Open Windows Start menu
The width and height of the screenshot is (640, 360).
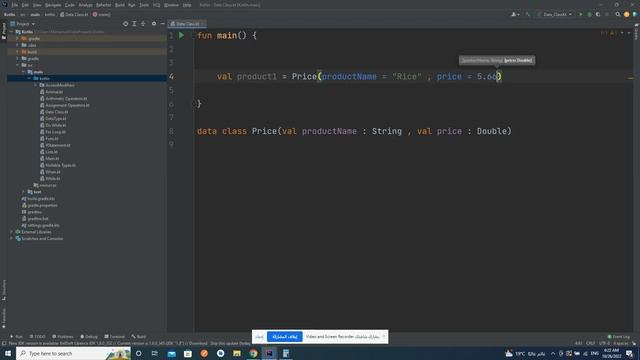8,353
